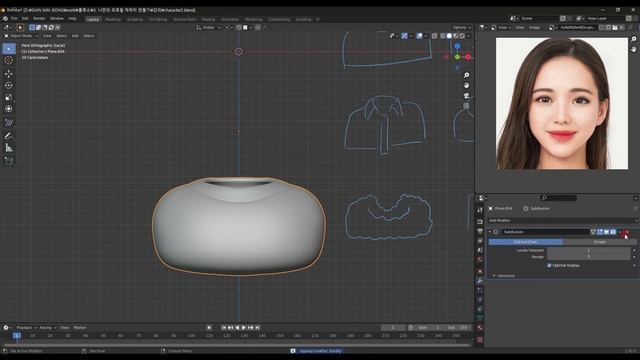The height and width of the screenshot is (360, 640).
Task: Select the Rotate tool
Action: (x=9, y=86)
